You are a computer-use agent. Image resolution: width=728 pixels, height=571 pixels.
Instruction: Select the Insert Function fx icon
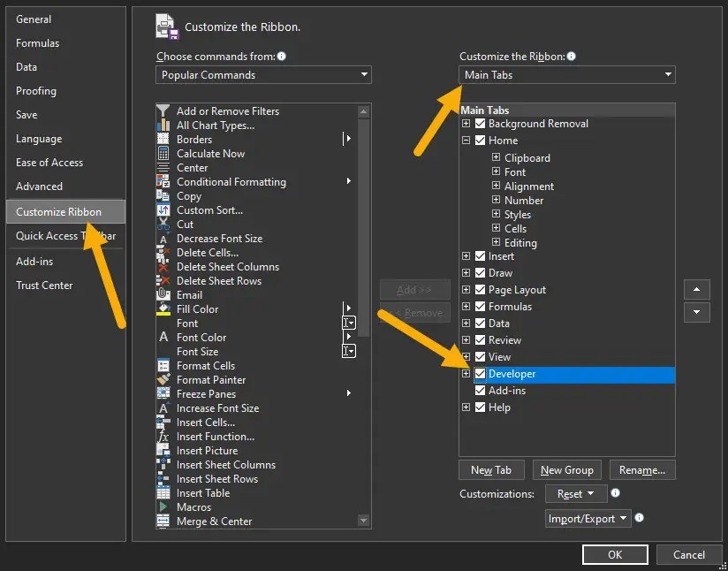163,437
